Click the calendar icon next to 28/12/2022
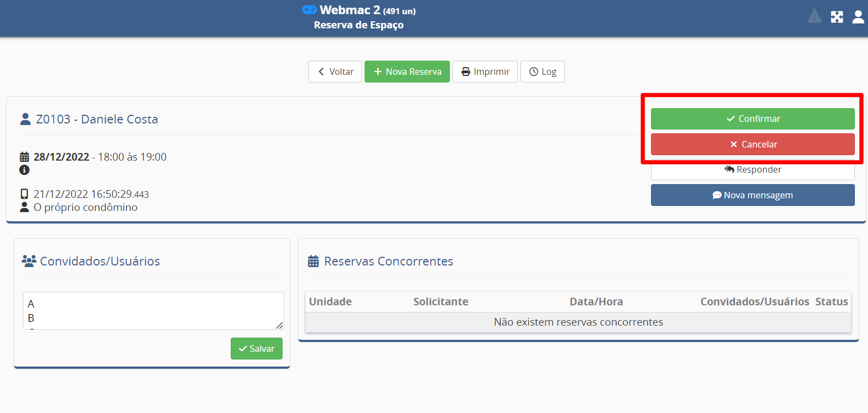Screen dimensions: 868x413 coord(25,157)
